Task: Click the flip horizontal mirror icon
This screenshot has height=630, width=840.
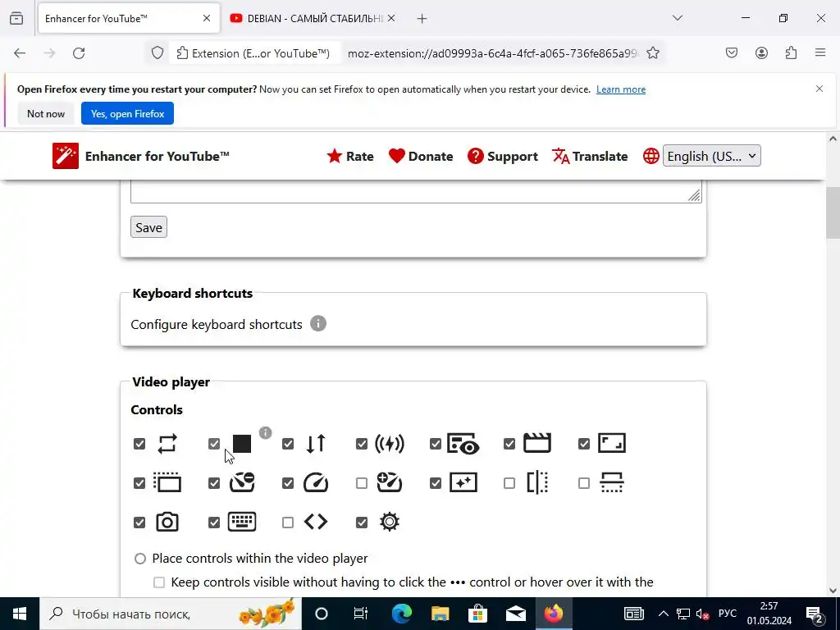Action: click(x=537, y=482)
